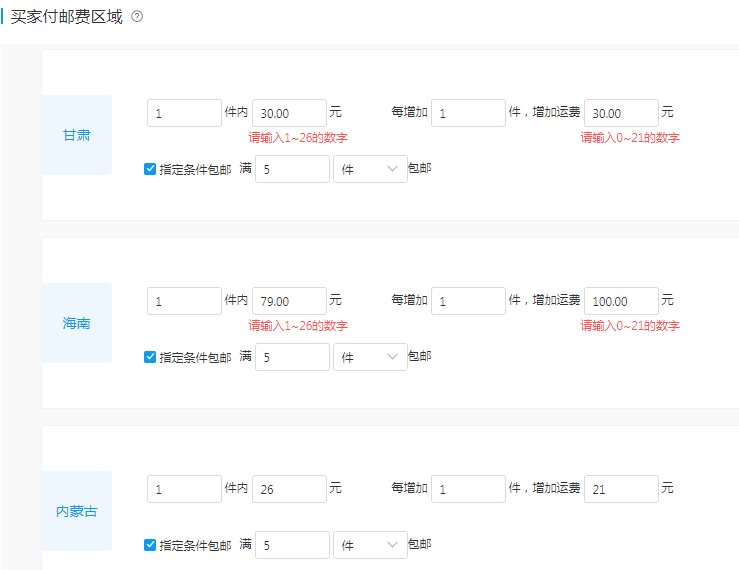This screenshot has width=739, height=570.
Task: Click the 内蒙古 region label
Action: [77, 511]
